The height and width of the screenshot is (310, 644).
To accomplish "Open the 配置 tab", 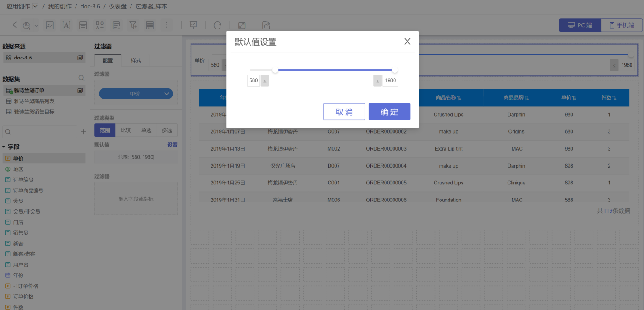I will click(x=108, y=60).
